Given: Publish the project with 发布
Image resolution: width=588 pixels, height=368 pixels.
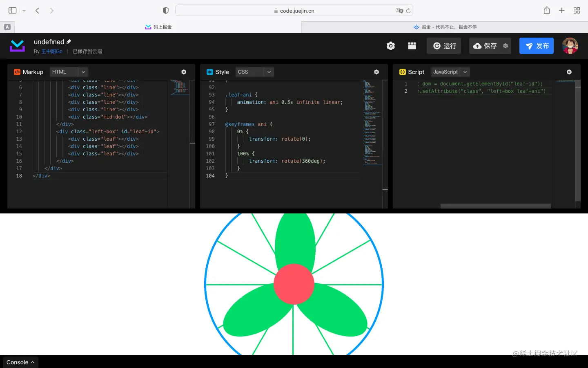Looking at the screenshot, I should [x=537, y=46].
